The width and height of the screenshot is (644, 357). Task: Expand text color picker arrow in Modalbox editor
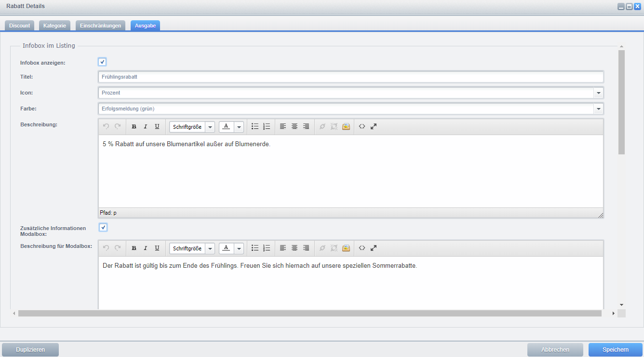[x=239, y=248]
